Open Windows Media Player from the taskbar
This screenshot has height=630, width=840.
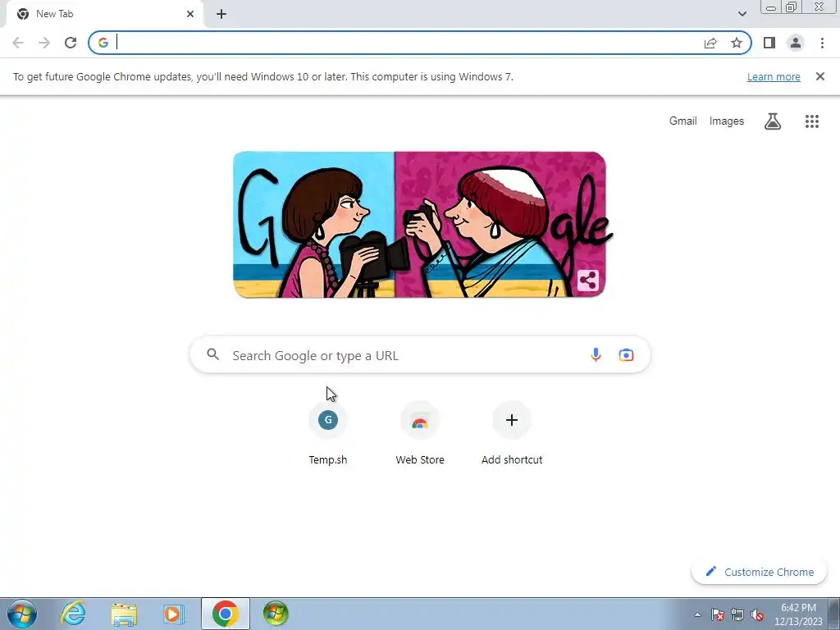173,614
